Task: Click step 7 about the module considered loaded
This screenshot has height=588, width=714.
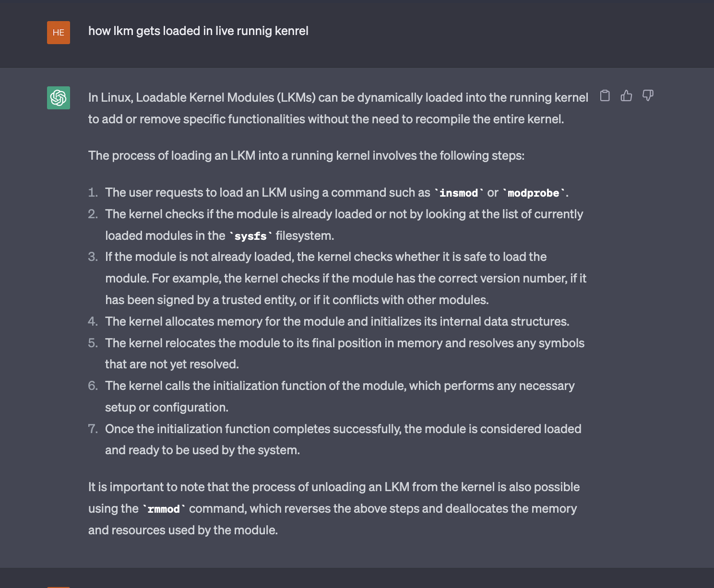Action: tap(343, 439)
